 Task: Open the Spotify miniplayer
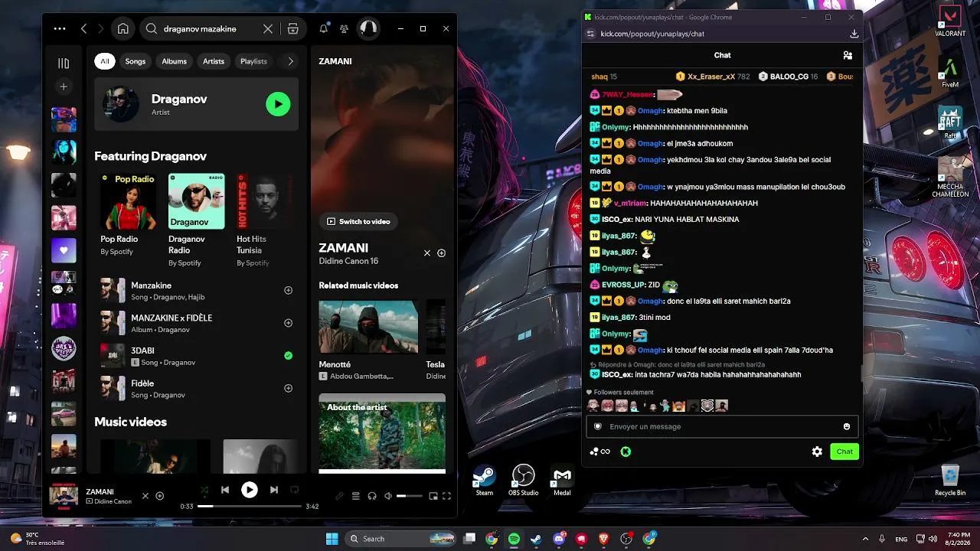[433, 496]
